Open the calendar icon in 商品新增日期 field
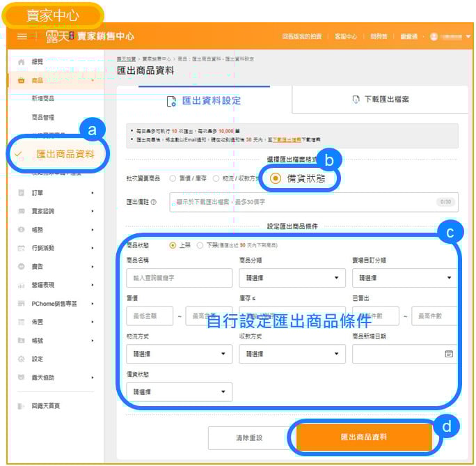This screenshot has width=476, height=466. (x=449, y=354)
